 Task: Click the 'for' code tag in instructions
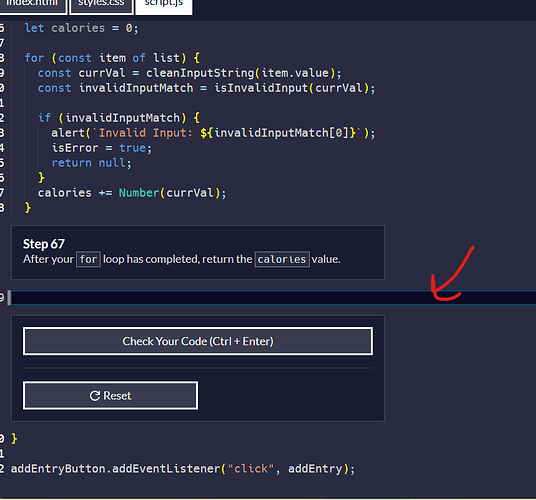point(88,259)
